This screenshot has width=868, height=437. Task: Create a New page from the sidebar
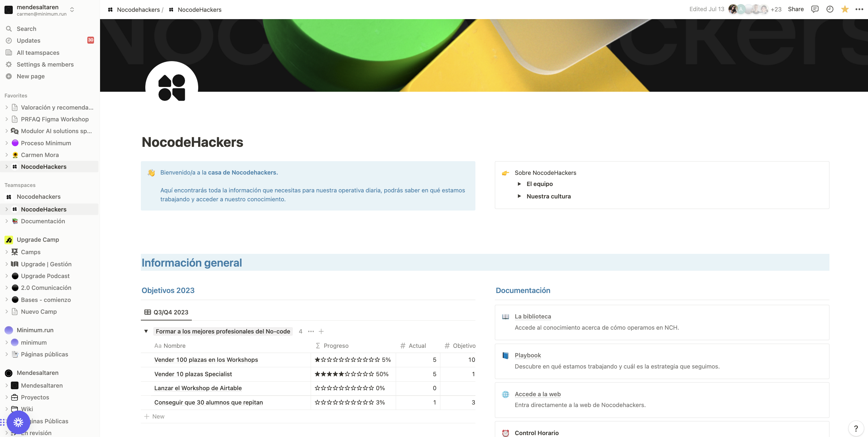(x=30, y=76)
